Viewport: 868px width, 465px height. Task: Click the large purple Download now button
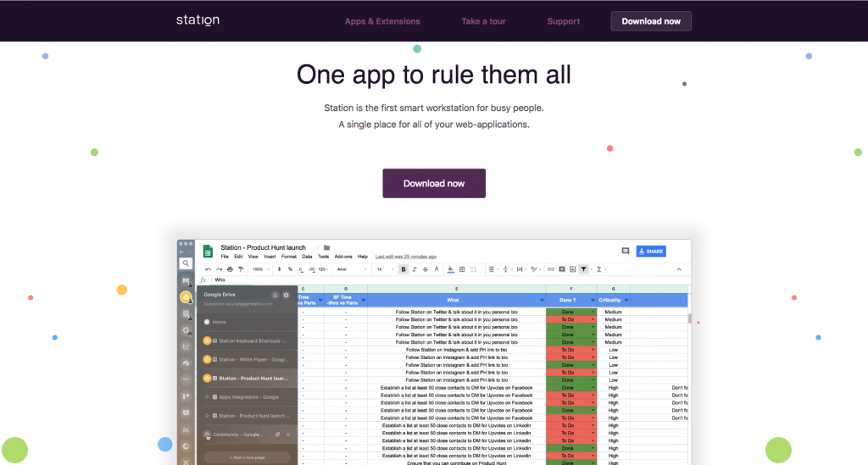click(x=434, y=184)
